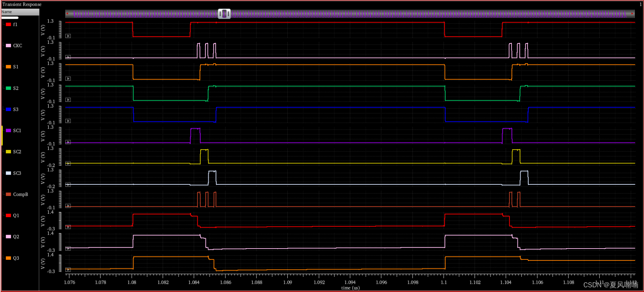Click the strip icon on the SC3 trace
The height and width of the screenshot is (292, 644).
(x=68, y=185)
